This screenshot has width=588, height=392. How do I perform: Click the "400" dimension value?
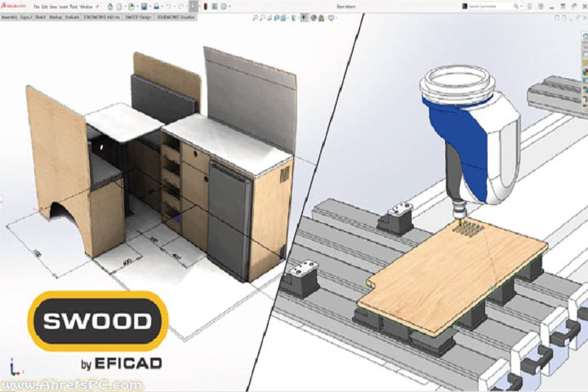point(177,258)
